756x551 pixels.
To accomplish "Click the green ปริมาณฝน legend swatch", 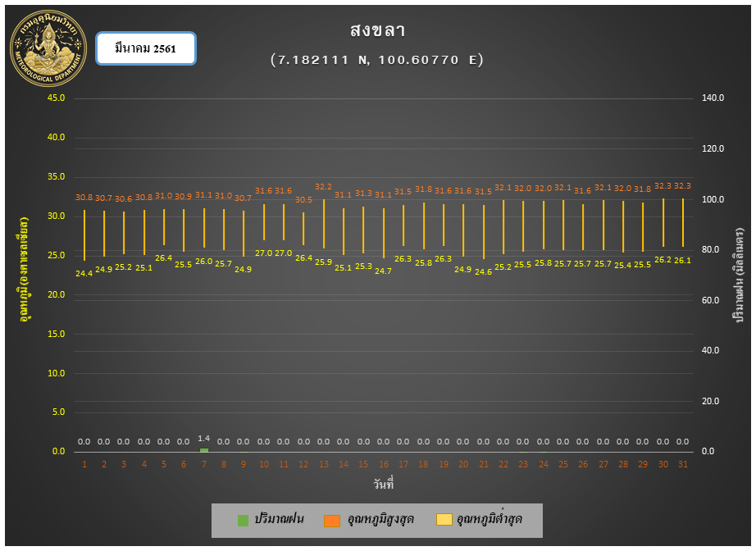I will pos(243,520).
